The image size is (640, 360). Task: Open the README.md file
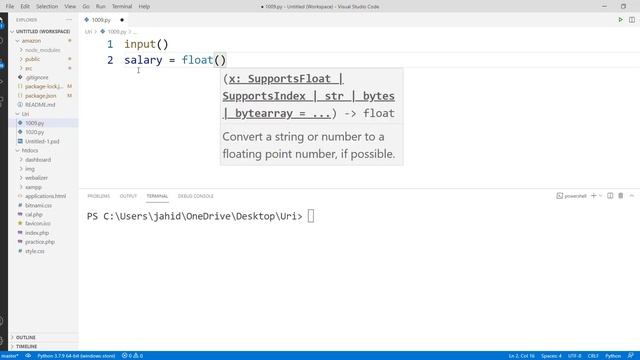point(40,104)
